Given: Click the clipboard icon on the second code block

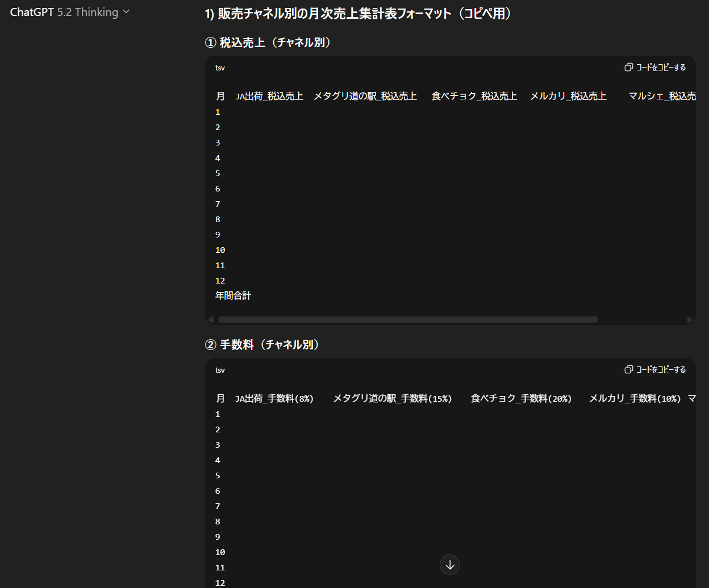Looking at the screenshot, I should tap(628, 369).
